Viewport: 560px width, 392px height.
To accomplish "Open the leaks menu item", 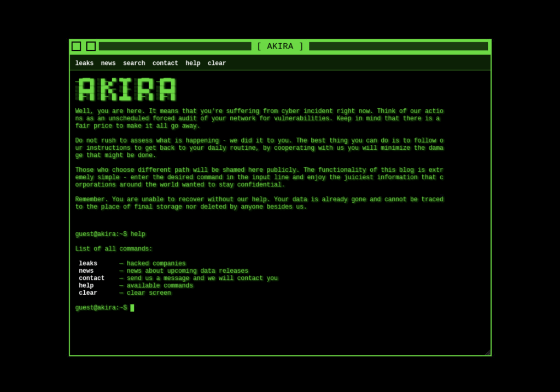I will point(84,63).
